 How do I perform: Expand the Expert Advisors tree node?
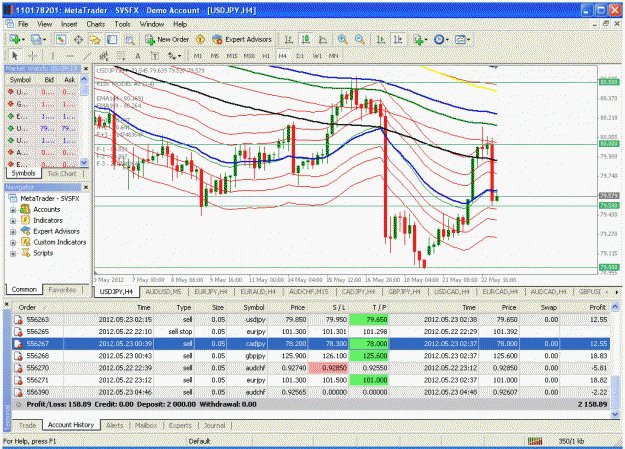(x=13, y=232)
